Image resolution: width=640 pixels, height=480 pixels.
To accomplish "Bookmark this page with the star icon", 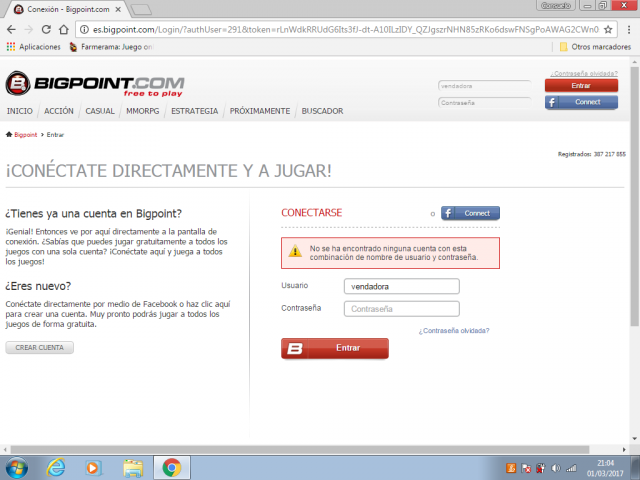I will (609, 29).
